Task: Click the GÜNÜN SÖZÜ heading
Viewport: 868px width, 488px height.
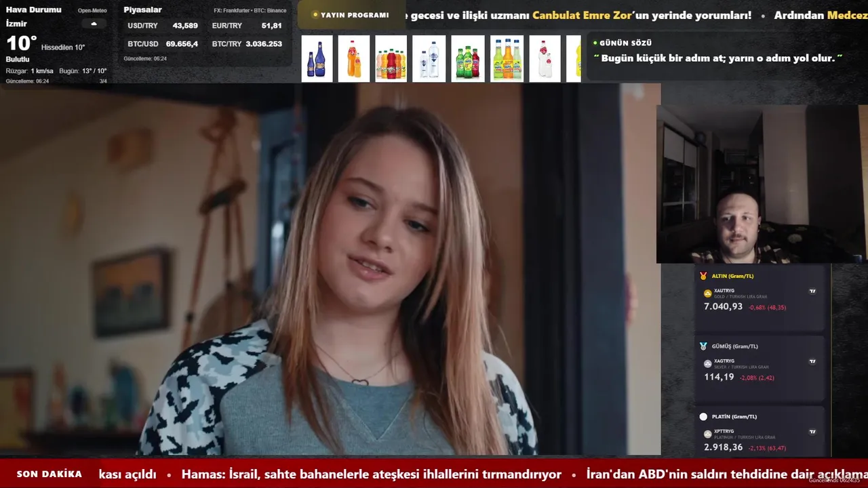Action: (x=625, y=43)
